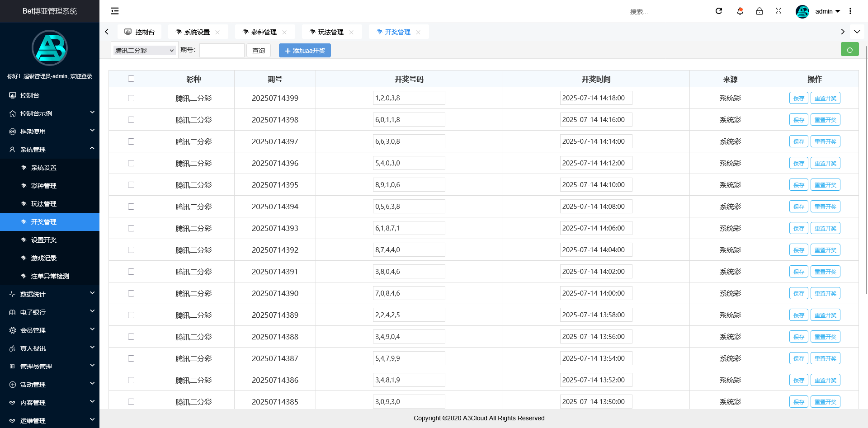Click the 数据统计 pulse icon
Viewport: 868px width, 428px height.
click(x=13, y=294)
